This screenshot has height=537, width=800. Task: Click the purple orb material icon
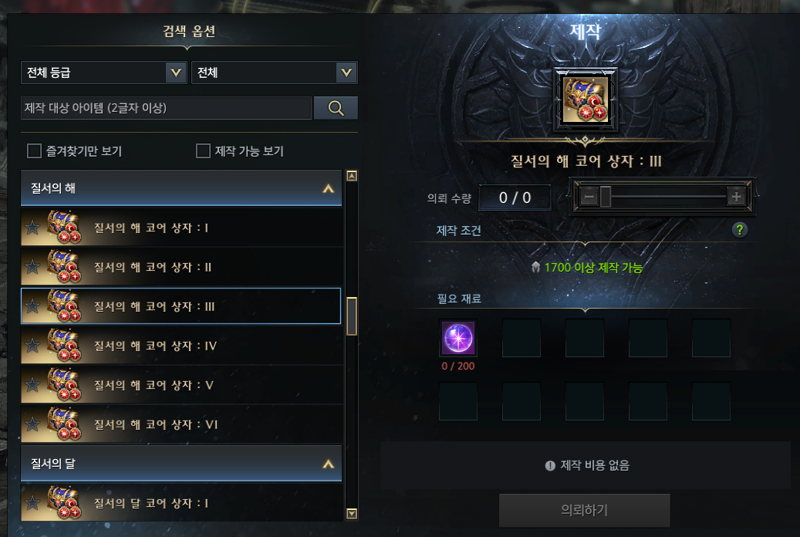pos(458,338)
